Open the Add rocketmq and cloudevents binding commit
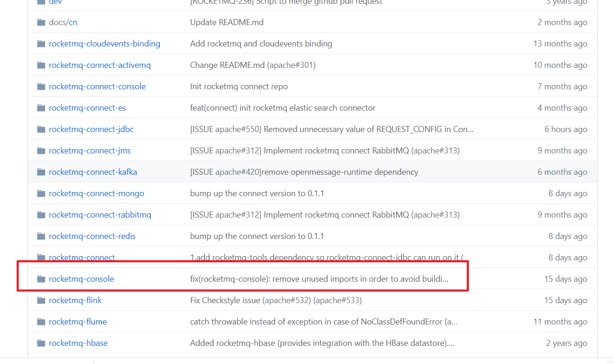This screenshot has width=614, height=364. click(x=261, y=43)
